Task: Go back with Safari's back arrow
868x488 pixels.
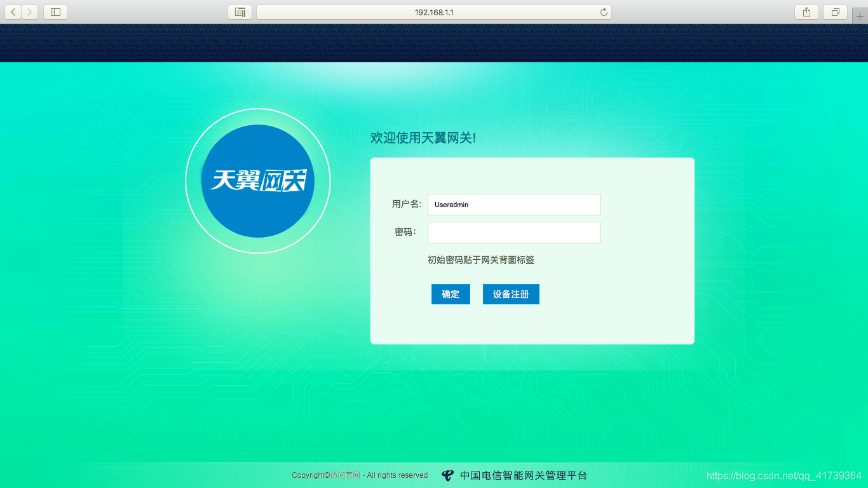Action: pyautogui.click(x=13, y=12)
